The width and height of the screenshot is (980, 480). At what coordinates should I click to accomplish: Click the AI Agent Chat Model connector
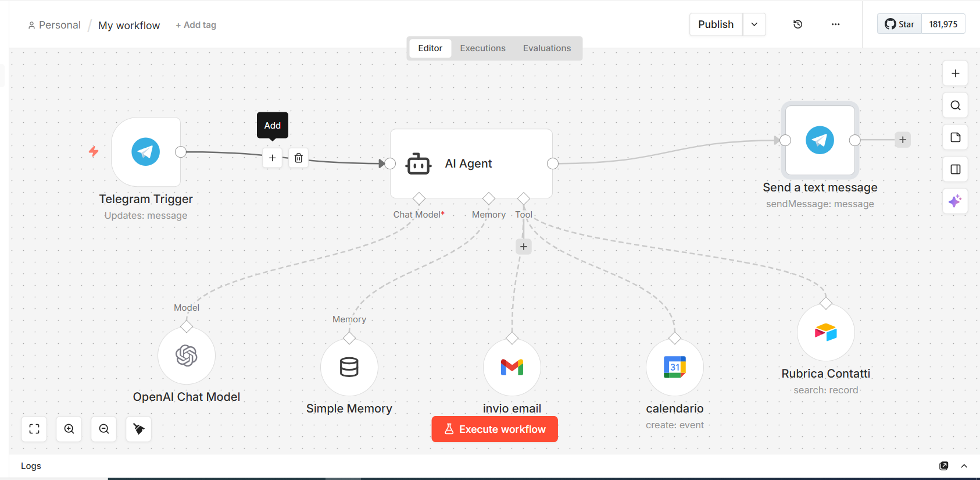point(419,199)
